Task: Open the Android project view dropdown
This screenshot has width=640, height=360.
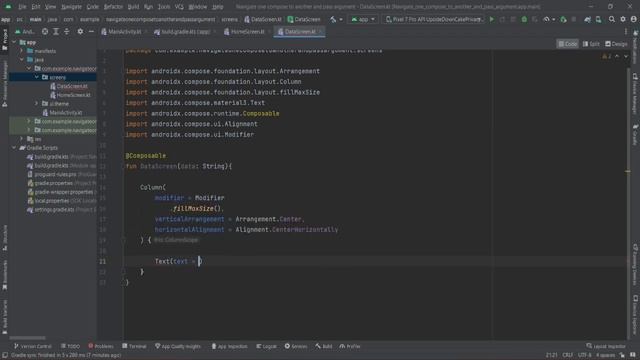Action: (25, 31)
